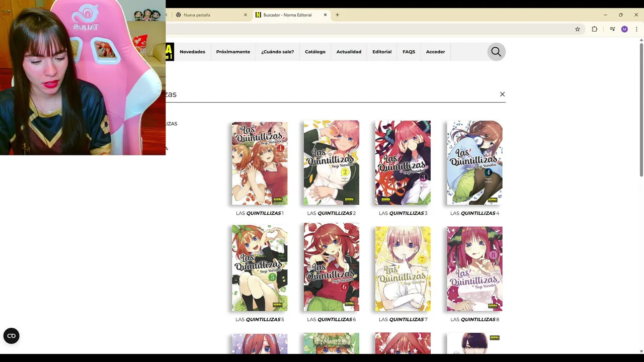Screen dimensions: 644x362
Task: Click the LAS QUINTILLIZAS 7 title link
Action: 403,319
